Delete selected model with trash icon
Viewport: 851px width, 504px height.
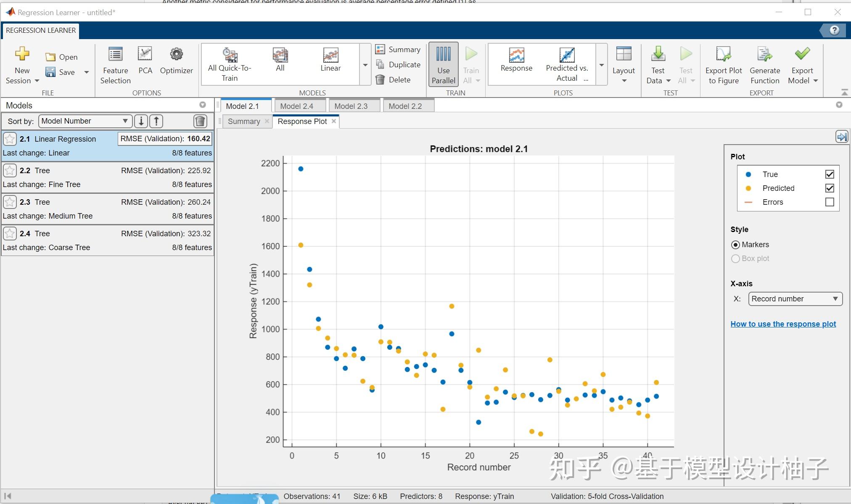click(x=200, y=121)
